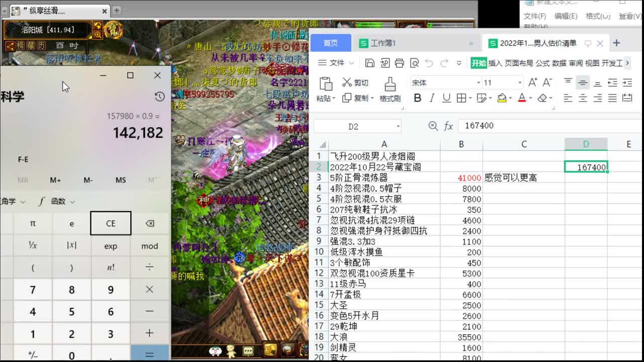Viewport: 644px width, 362px height.
Task: Click the chat bubble icon in game bar
Action: click(x=248, y=351)
